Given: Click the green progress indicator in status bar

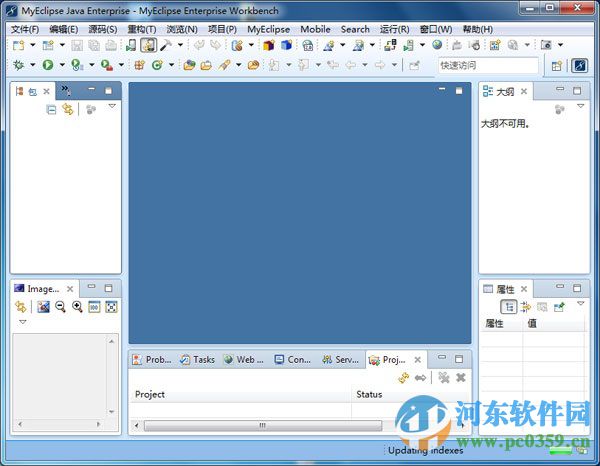Looking at the screenshot, I should tap(561, 451).
